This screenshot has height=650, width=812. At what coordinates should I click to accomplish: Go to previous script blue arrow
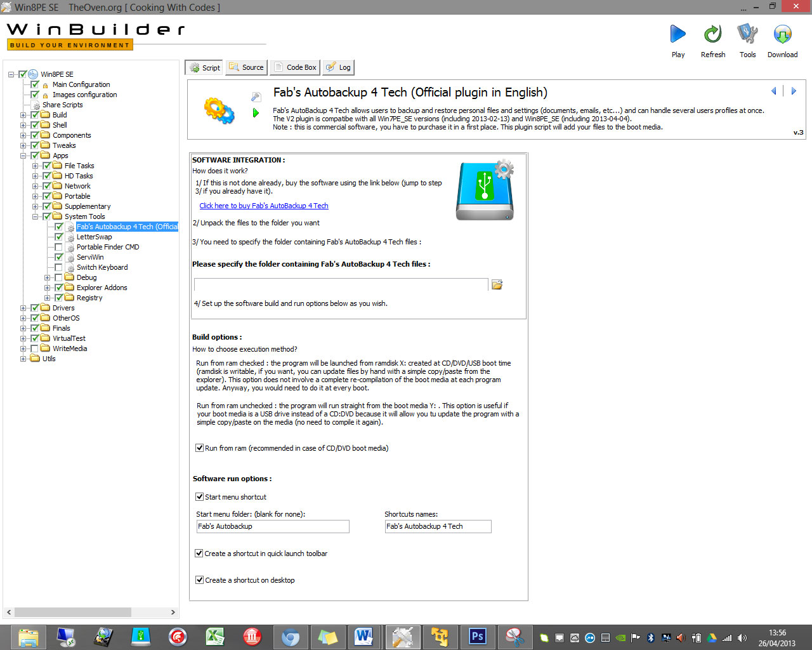tap(774, 91)
